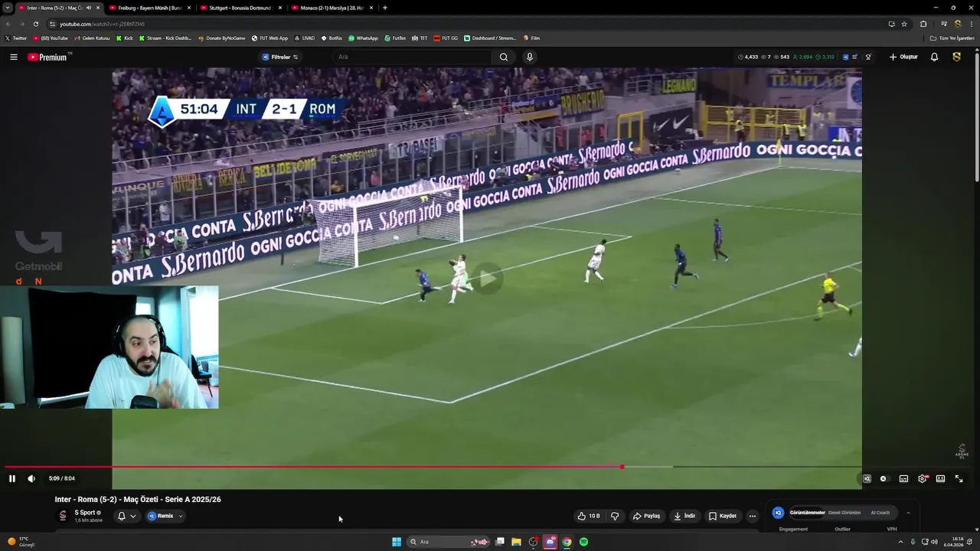Dislike the video
980x551 pixels.
615,517
